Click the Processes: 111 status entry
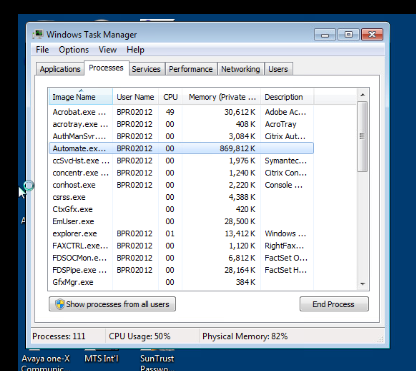 coord(59,336)
